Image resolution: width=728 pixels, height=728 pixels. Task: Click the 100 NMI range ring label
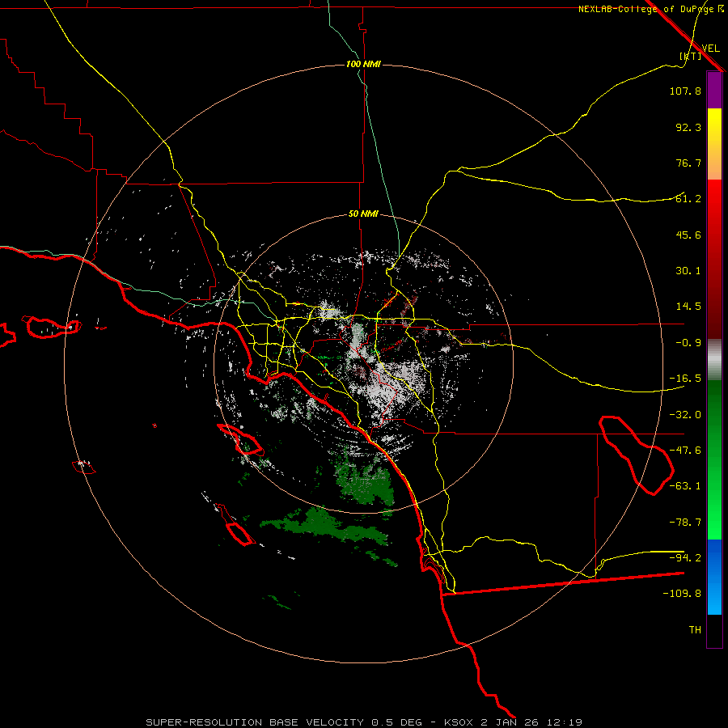363,64
